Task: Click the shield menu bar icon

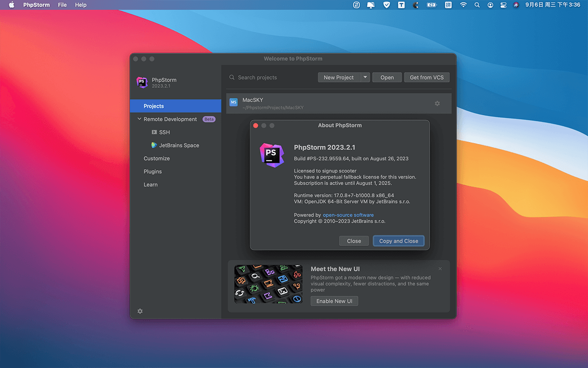Action: tap(386, 5)
